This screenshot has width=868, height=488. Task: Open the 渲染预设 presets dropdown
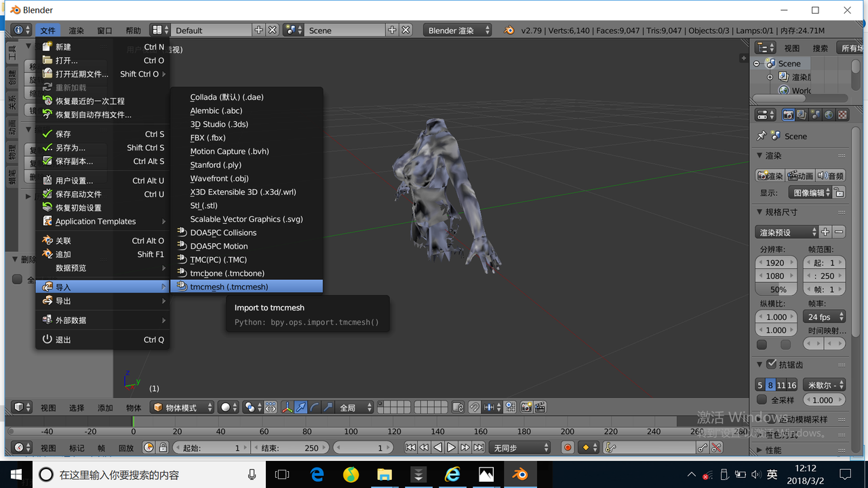point(787,232)
